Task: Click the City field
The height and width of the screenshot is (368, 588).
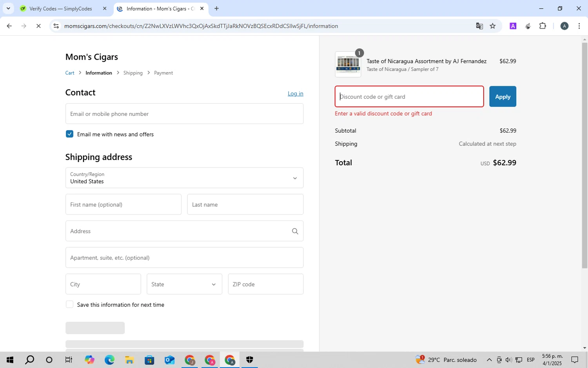Action: [103, 284]
